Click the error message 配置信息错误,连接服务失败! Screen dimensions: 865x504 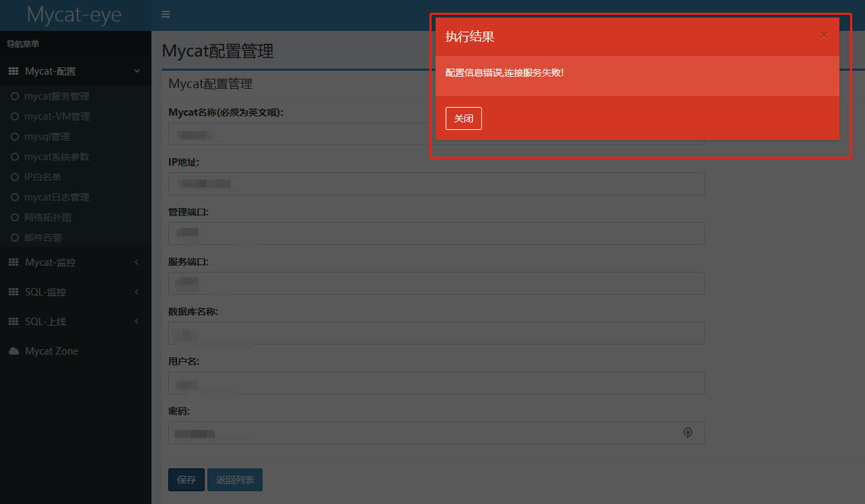[504, 72]
